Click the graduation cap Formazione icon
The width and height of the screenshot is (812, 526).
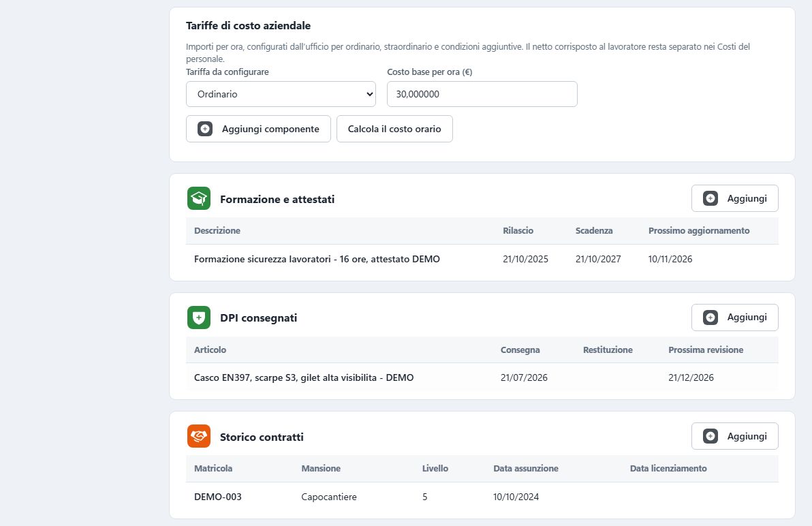pos(199,198)
